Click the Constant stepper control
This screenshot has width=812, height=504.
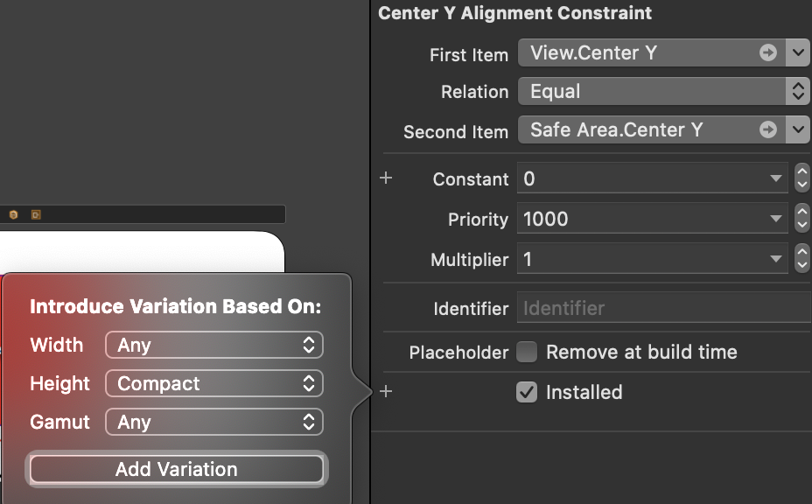point(802,178)
